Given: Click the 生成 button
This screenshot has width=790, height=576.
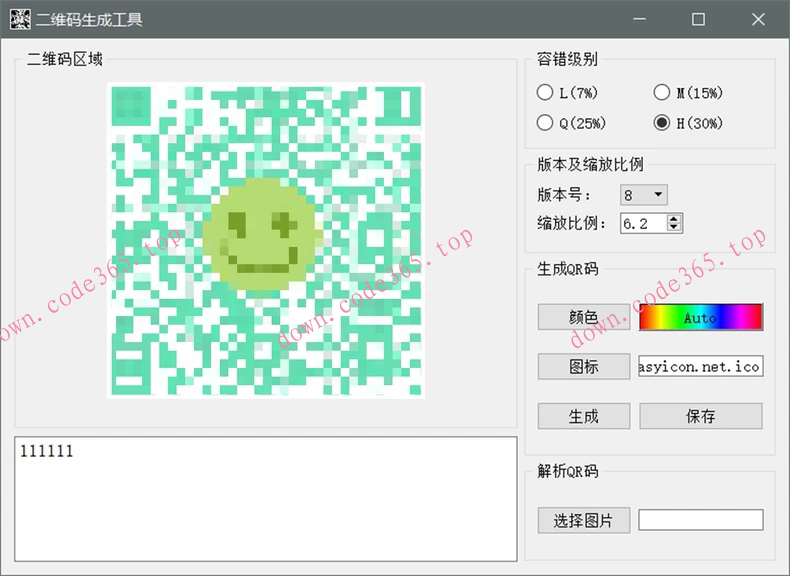Looking at the screenshot, I should 584,416.
